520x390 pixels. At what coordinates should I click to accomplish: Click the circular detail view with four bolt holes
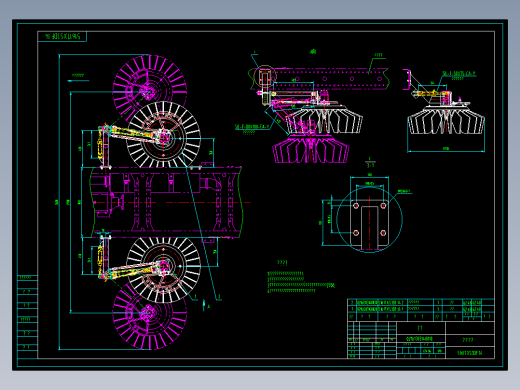pos(369,219)
